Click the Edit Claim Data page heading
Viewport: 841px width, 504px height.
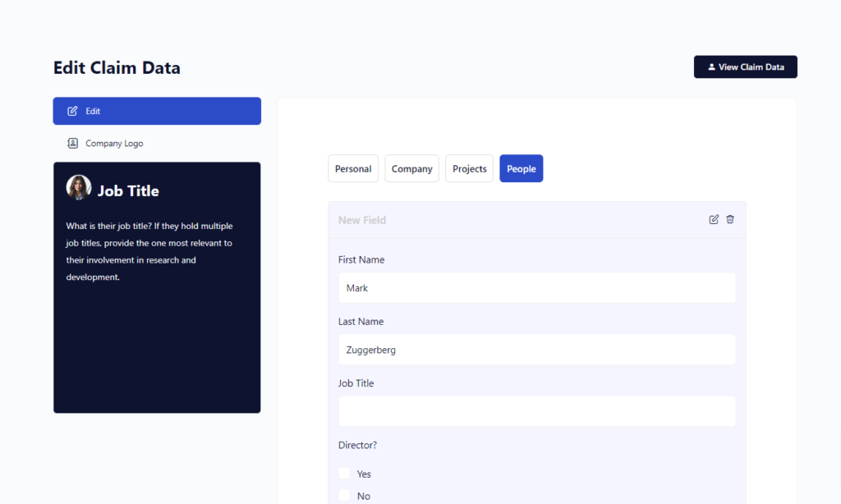[x=117, y=68]
